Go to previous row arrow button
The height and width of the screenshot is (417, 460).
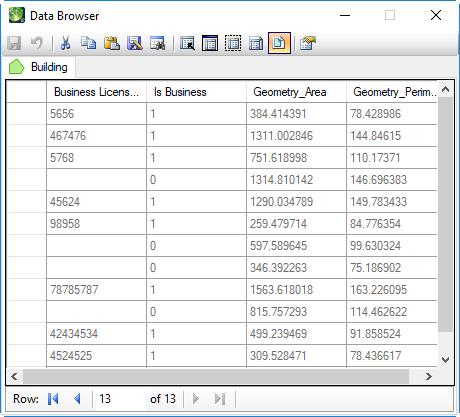click(x=77, y=399)
